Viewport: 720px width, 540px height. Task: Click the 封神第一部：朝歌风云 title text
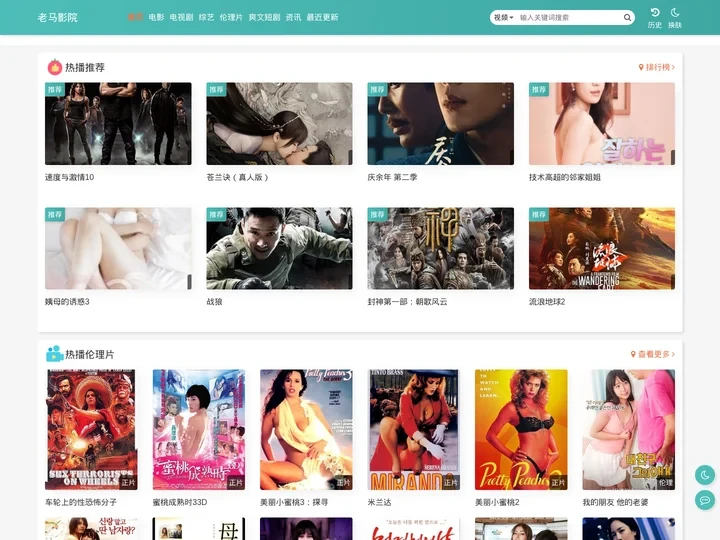pyautogui.click(x=407, y=302)
